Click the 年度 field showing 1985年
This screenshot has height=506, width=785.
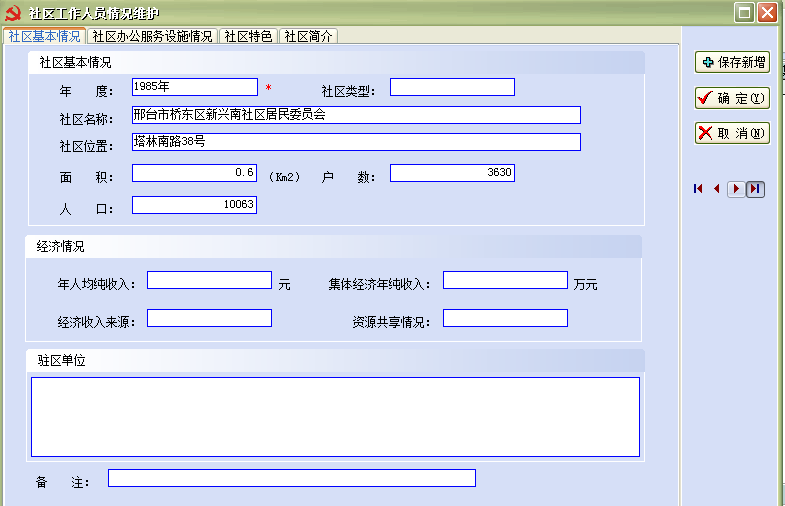tap(194, 87)
